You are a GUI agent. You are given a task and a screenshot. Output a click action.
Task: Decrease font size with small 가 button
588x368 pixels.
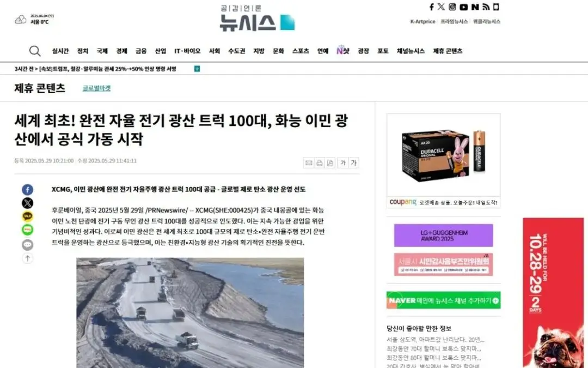click(343, 162)
